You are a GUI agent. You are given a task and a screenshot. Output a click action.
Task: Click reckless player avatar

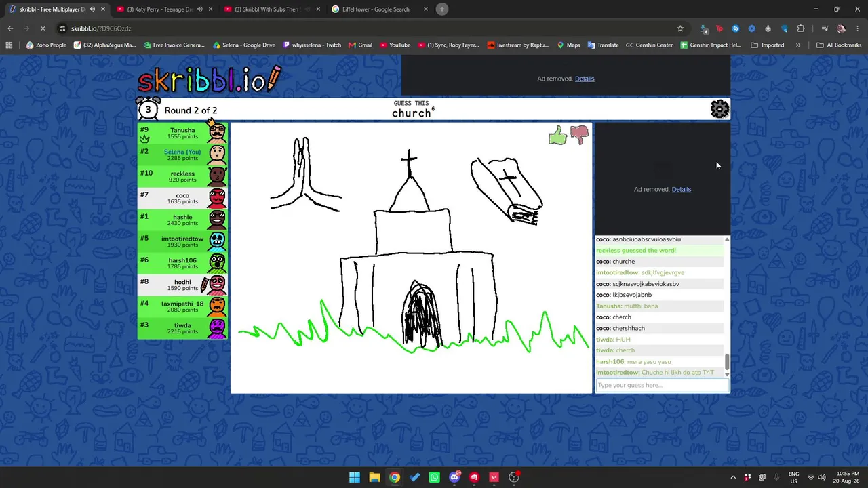pyautogui.click(x=217, y=176)
